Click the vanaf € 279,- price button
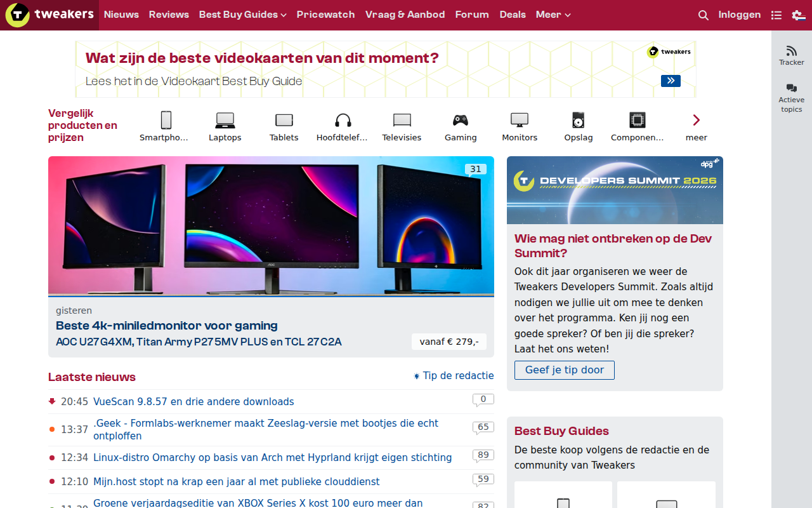The height and width of the screenshot is (508, 812). (x=449, y=342)
